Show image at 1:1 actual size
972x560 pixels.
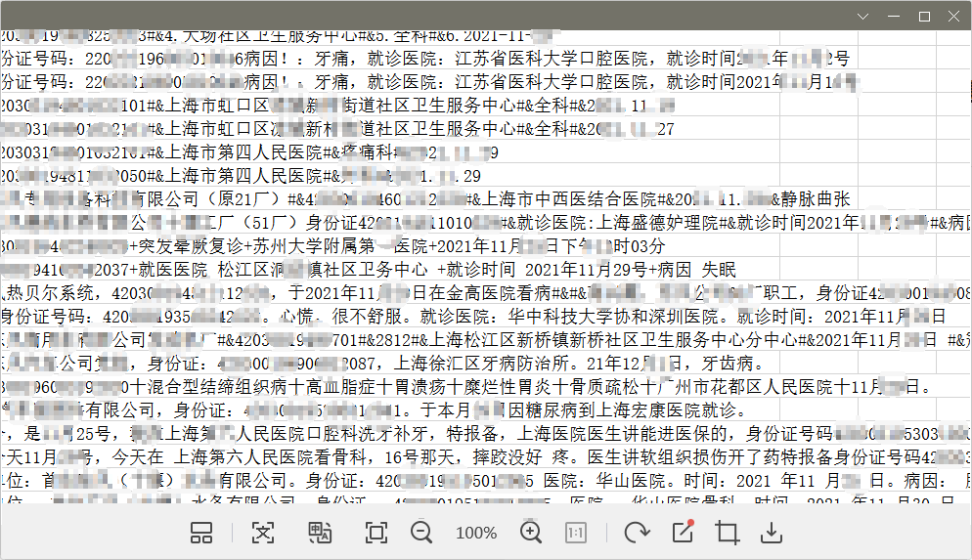pyautogui.click(x=576, y=533)
